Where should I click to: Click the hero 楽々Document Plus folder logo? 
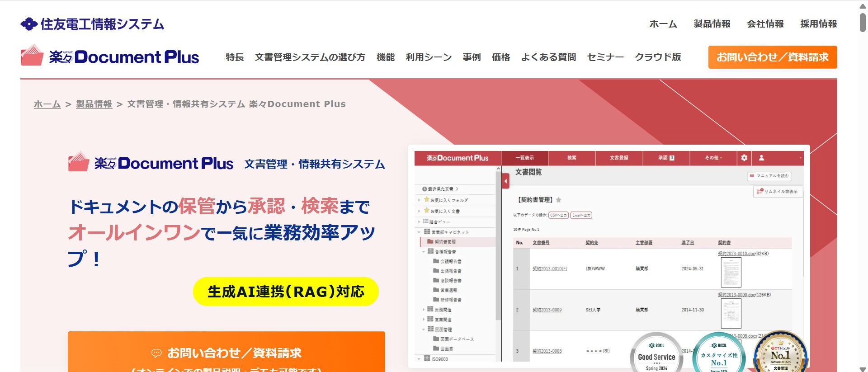pyautogui.click(x=151, y=162)
